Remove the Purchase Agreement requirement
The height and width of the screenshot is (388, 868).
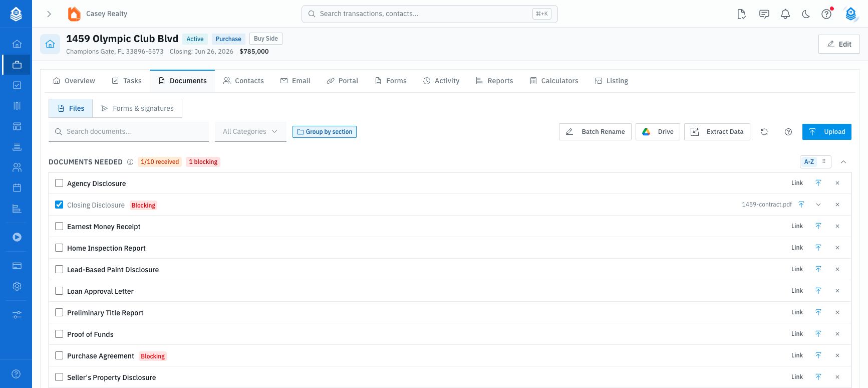coord(837,355)
